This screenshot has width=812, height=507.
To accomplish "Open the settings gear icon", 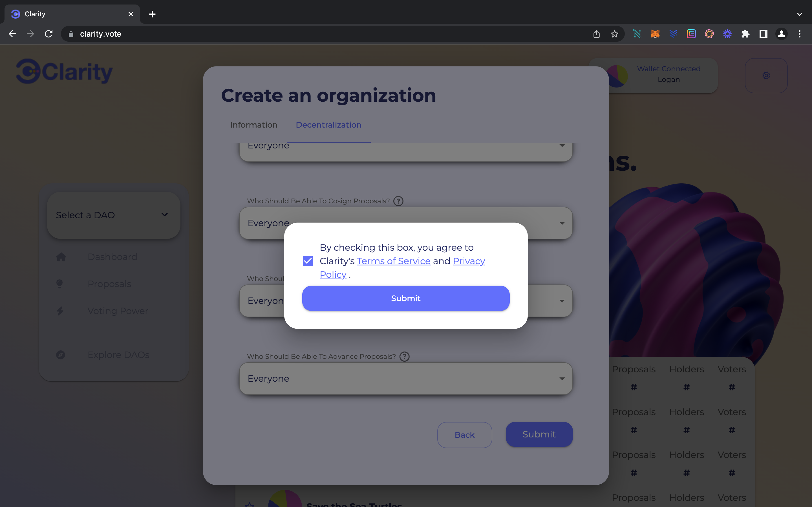I will [766, 76].
